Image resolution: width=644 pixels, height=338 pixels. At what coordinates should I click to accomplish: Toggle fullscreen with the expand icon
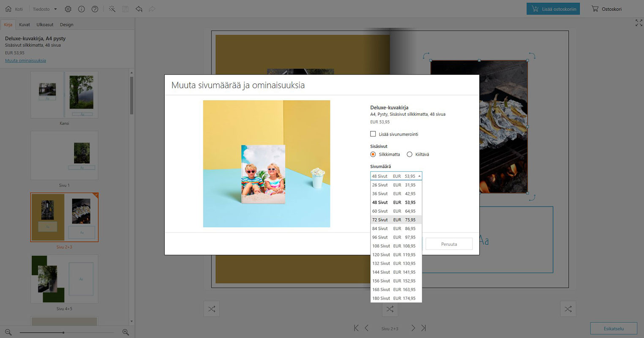coord(639,23)
